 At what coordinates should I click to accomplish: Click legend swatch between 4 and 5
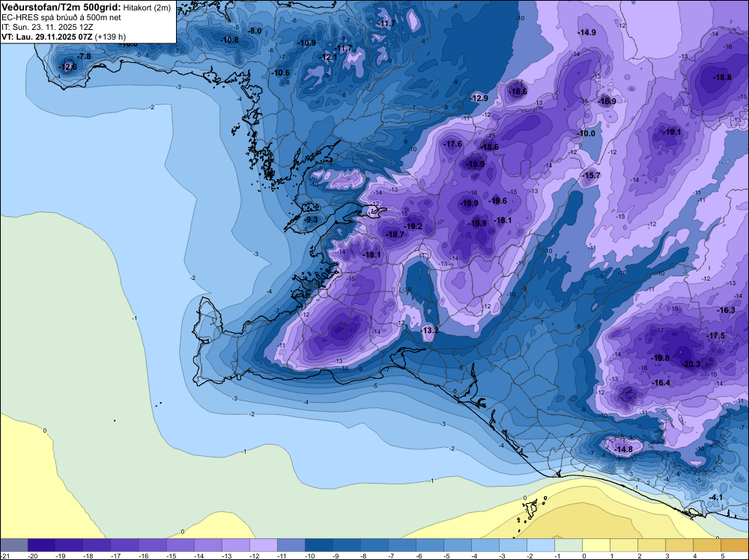(706, 545)
